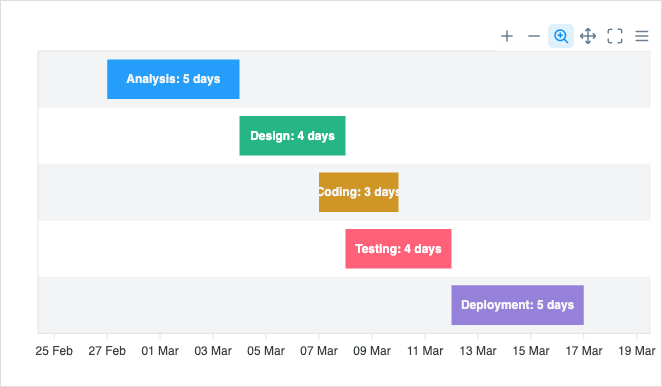Toggle the selection zoom magnifier tool
The image size is (662, 387).
561,36
